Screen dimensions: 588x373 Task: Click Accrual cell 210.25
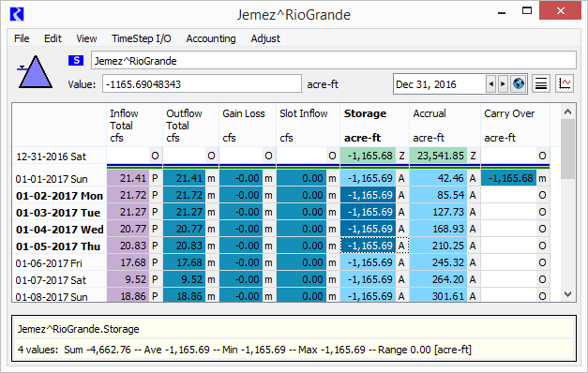point(438,246)
